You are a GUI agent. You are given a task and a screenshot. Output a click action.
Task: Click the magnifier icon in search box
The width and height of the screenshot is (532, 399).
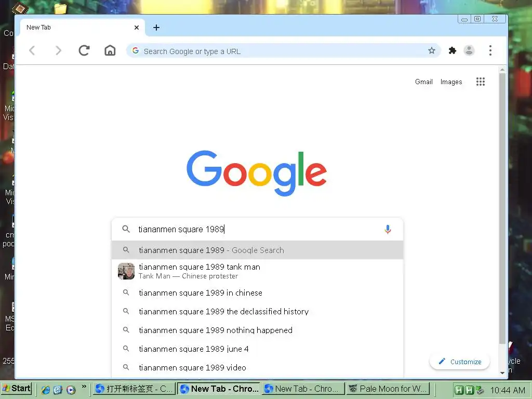pyautogui.click(x=126, y=229)
